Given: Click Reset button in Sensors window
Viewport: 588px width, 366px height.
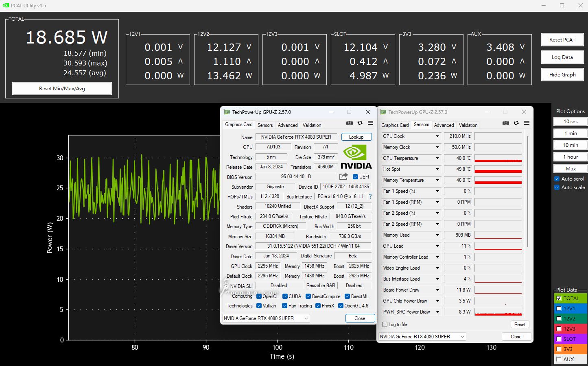Looking at the screenshot, I should coord(520,324).
